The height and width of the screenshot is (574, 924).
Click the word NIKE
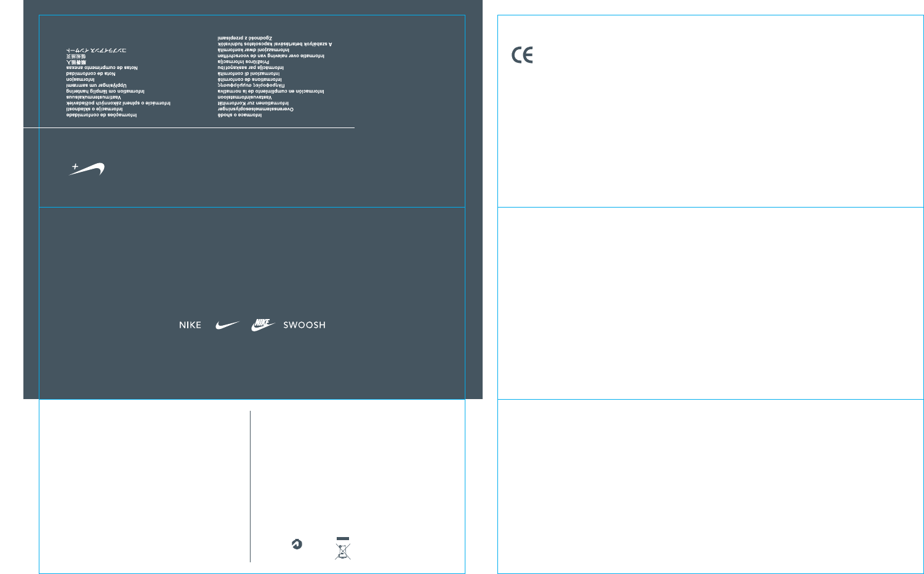point(190,325)
